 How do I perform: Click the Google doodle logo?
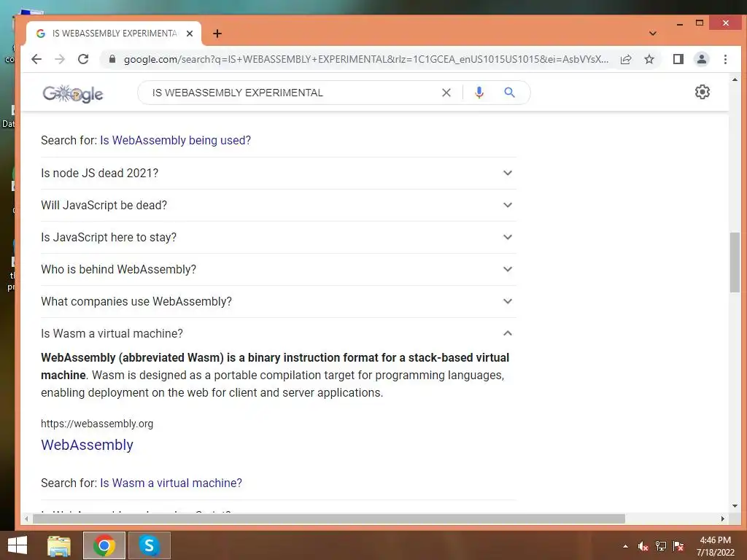coord(73,93)
